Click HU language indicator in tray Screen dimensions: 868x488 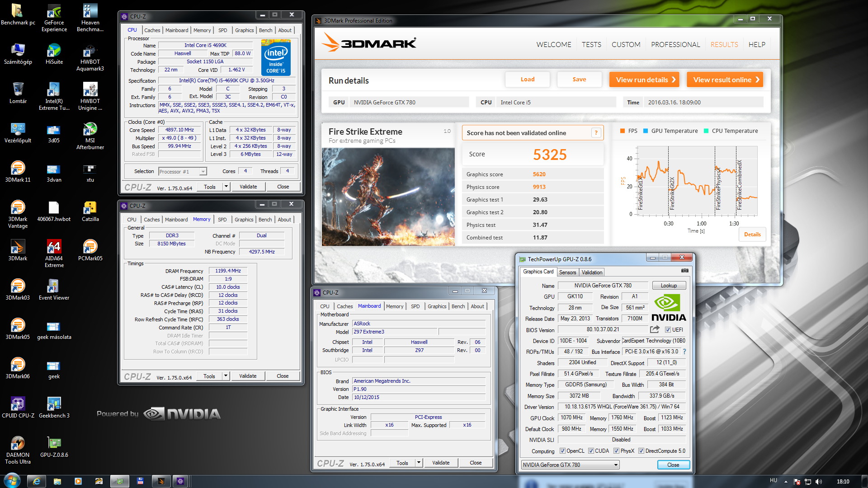pos(774,481)
